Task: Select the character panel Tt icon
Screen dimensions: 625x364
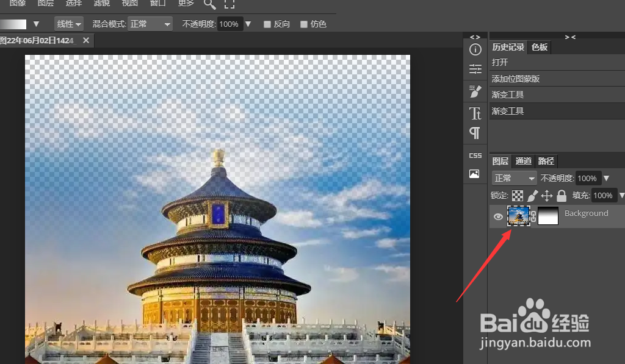Action: [x=475, y=113]
